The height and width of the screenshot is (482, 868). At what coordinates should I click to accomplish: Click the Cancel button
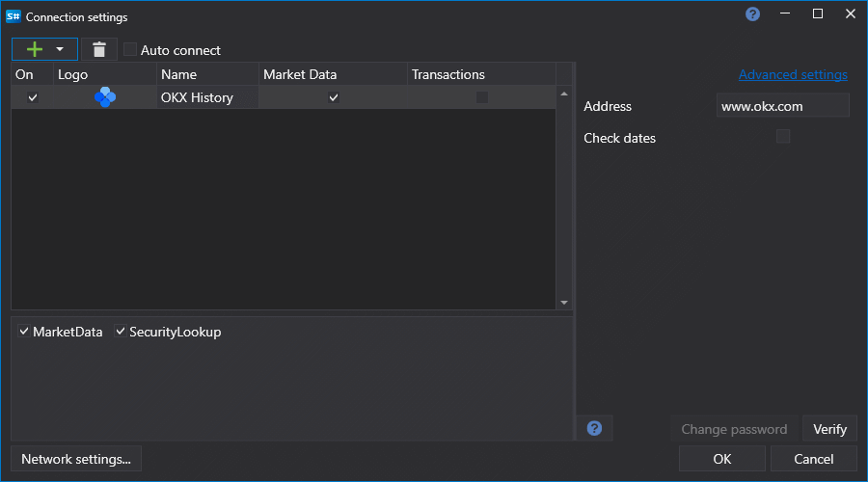point(814,459)
